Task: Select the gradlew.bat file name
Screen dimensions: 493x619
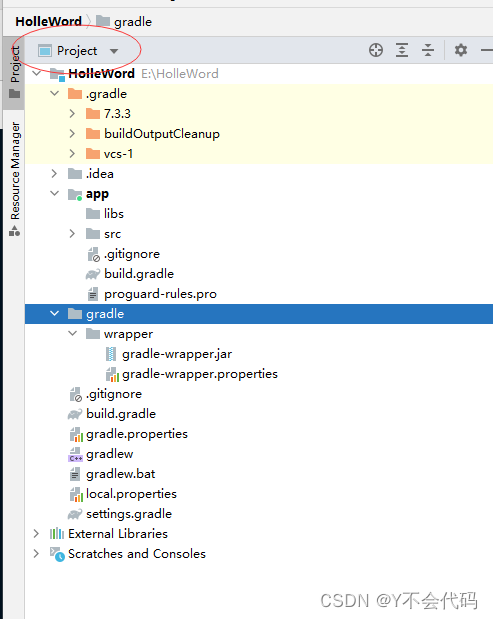Action: coord(121,474)
